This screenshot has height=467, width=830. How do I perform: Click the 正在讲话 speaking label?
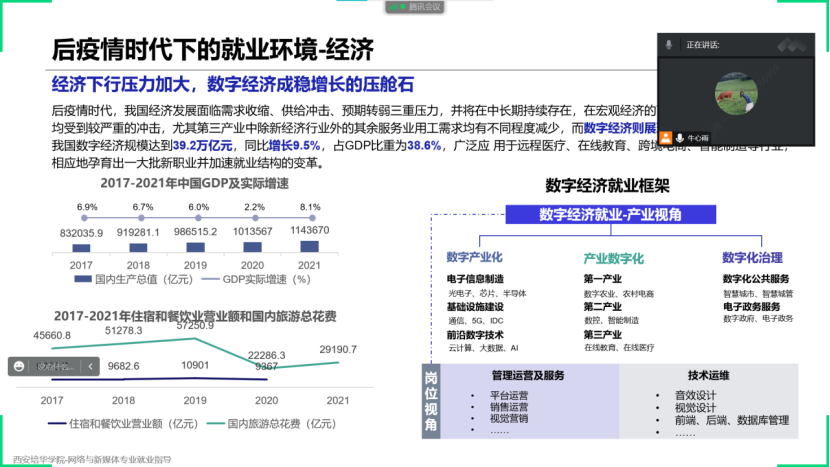click(x=703, y=45)
